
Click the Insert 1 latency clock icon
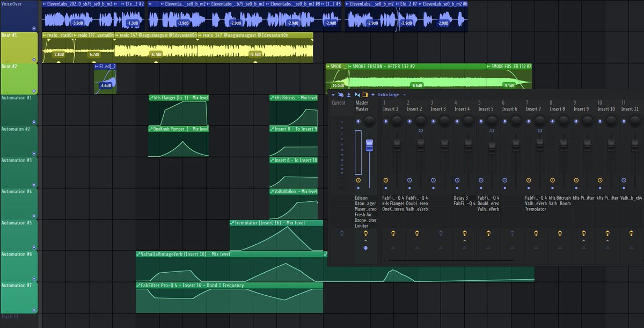[385, 180]
